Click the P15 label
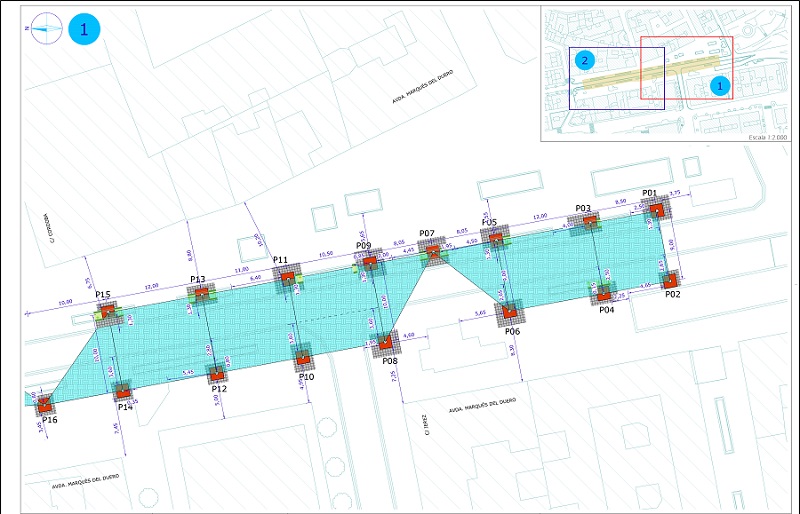This screenshot has width=800, height=514. [x=103, y=295]
